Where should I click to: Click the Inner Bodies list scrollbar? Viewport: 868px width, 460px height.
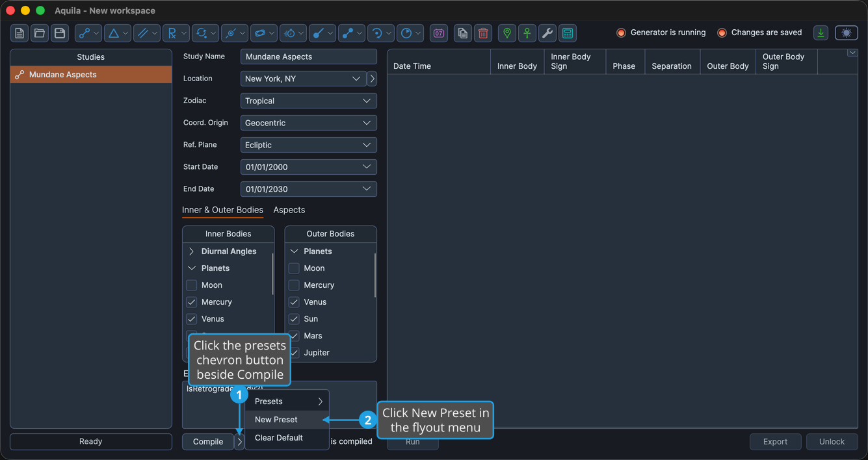point(272,274)
